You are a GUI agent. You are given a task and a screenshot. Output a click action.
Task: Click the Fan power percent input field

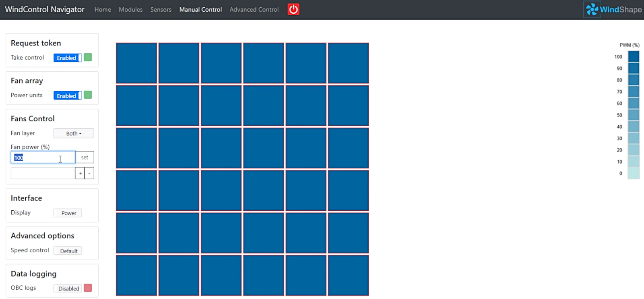coord(43,158)
